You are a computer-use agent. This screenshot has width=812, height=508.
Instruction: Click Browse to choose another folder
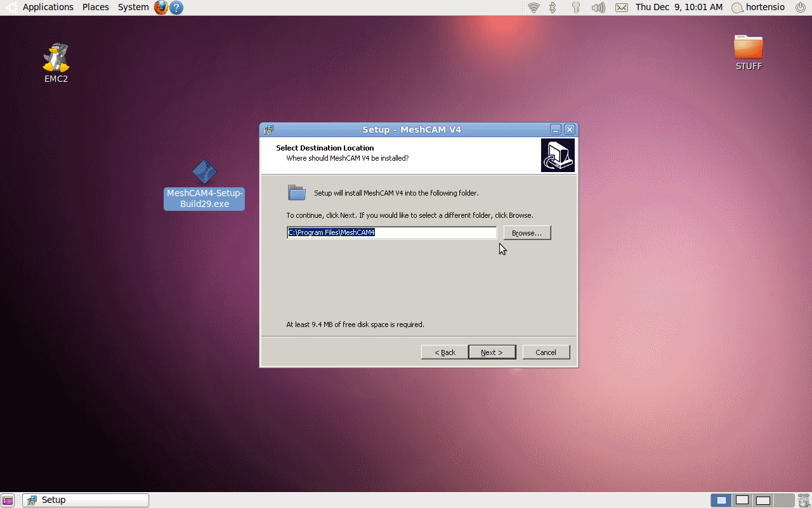[x=527, y=233]
